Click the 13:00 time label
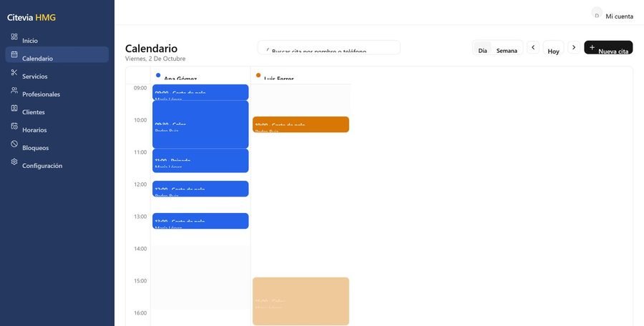 pos(140,217)
